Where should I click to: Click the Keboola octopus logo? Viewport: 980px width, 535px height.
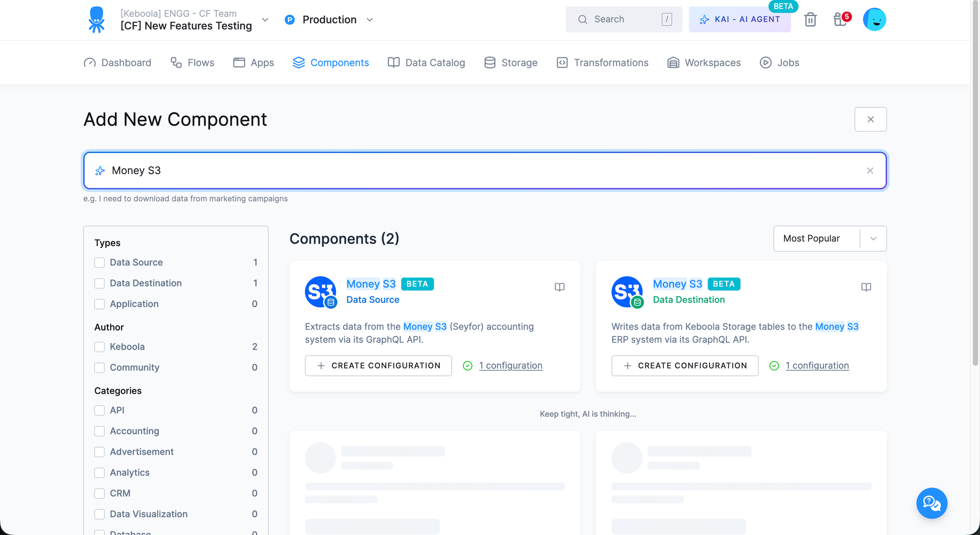tap(97, 20)
